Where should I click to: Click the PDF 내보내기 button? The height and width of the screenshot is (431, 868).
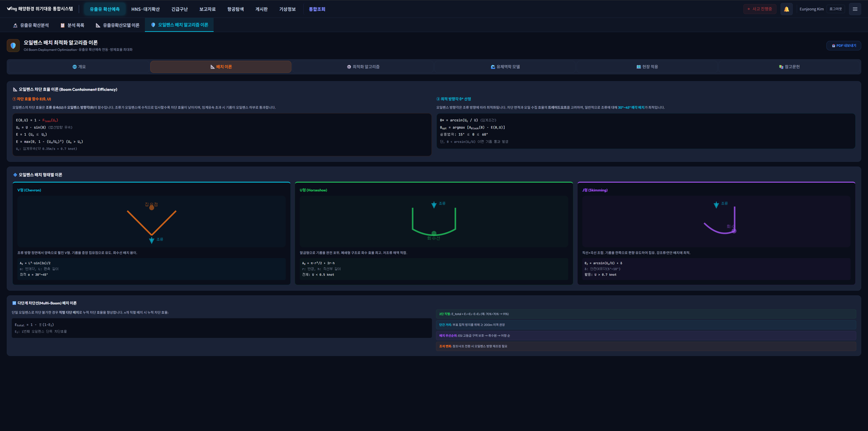843,45
